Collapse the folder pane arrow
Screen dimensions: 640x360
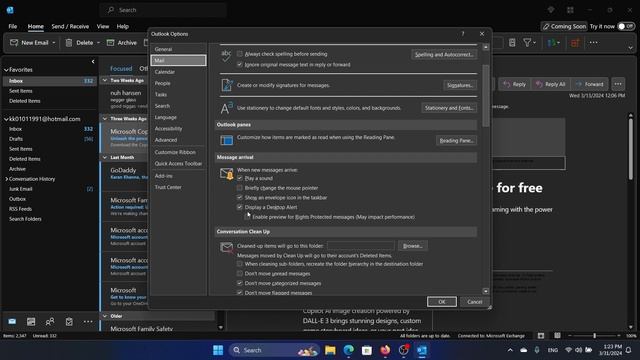click(x=93, y=62)
